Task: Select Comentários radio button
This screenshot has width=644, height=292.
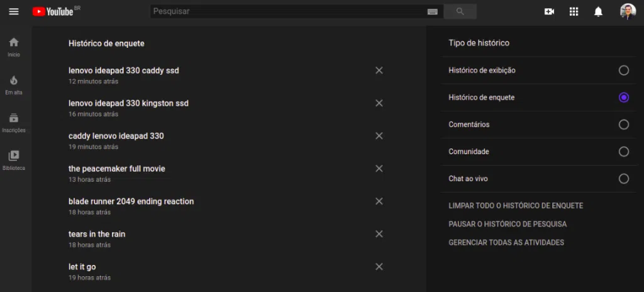Action: pos(623,125)
